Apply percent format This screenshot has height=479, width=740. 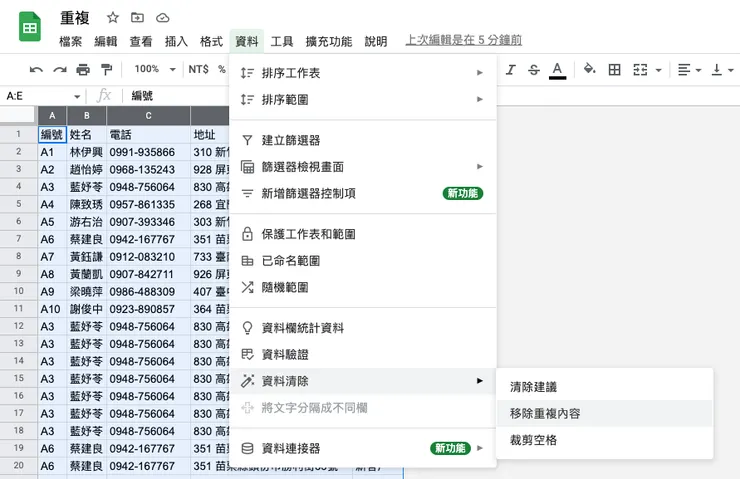click(x=221, y=69)
